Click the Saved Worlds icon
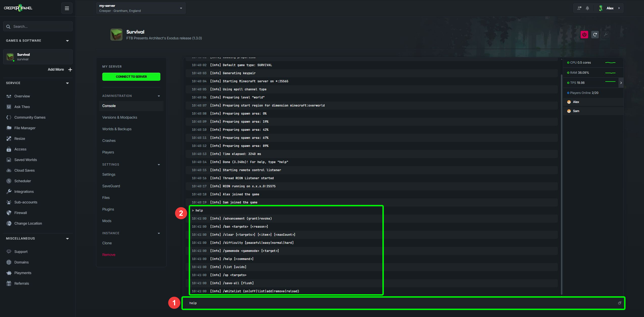Viewport: 644px width, 317px height. (x=9, y=160)
